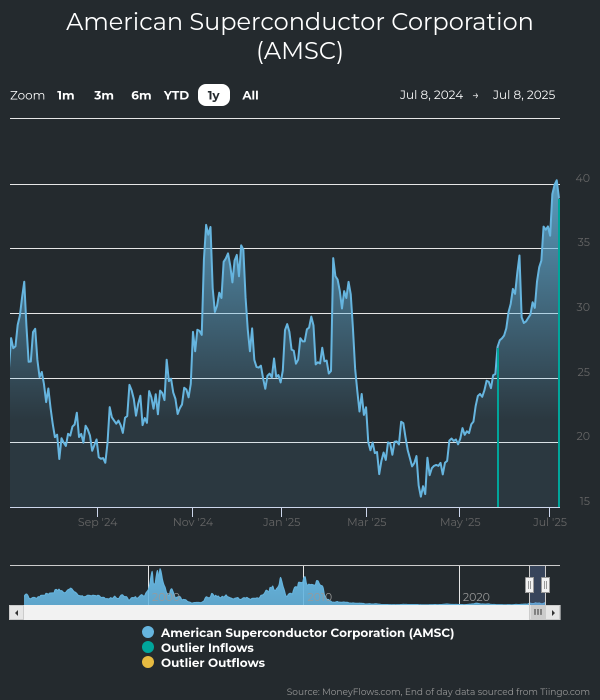This screenshot has height=700, width=600.
Task: Click the blue AMSC legend marker
Action: click(x=148, y=632)
